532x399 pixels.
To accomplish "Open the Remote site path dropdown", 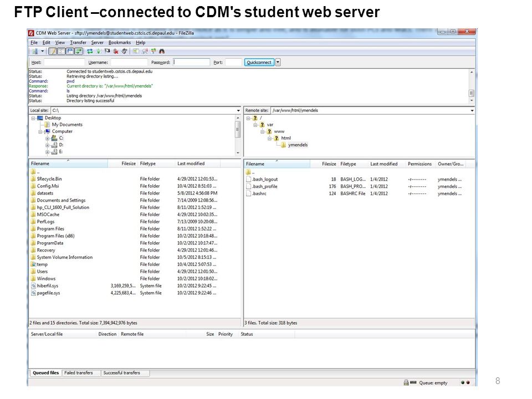I will click(472, 111).
